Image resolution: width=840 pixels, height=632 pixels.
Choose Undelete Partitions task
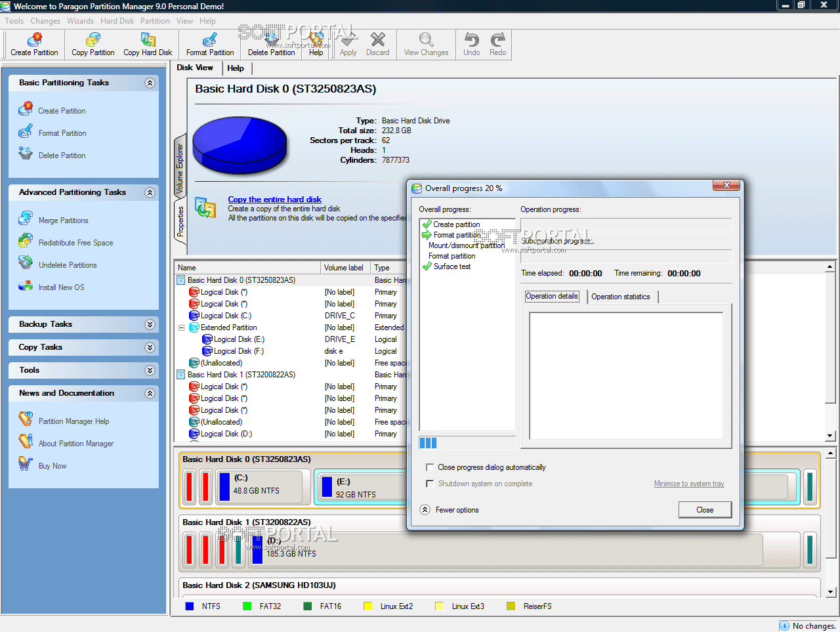coord(68,265)
